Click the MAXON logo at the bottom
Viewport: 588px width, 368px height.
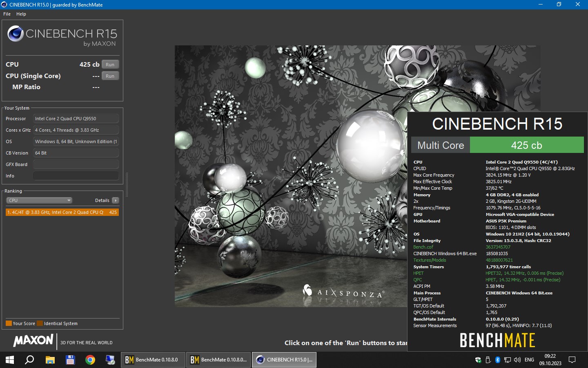pyautogui.click(x=33, y=340)
